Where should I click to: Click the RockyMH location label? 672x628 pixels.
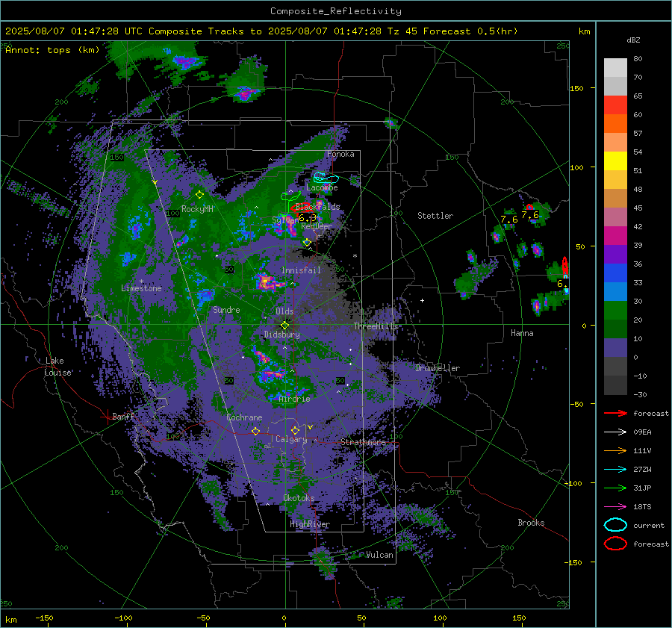point(197,209)
